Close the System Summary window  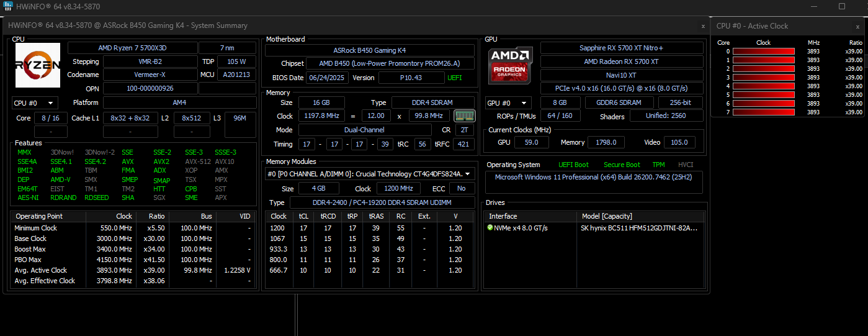pyautogui.click(x=702, y=26)
